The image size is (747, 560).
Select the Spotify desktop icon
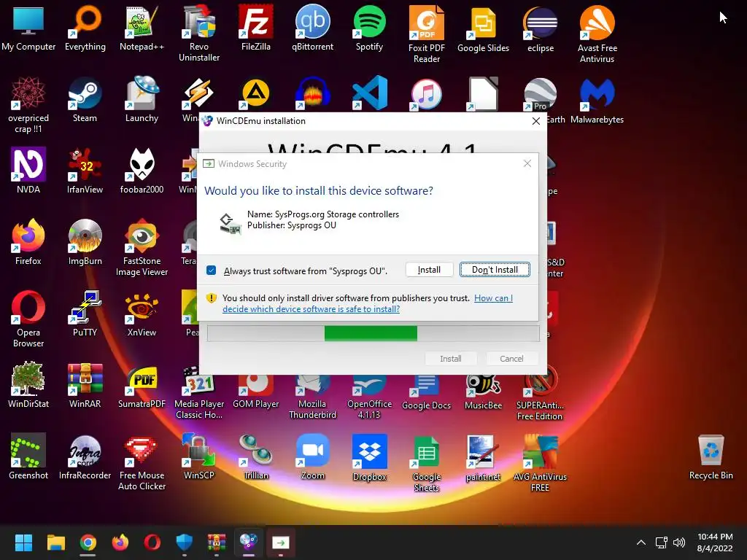(369, 28)
